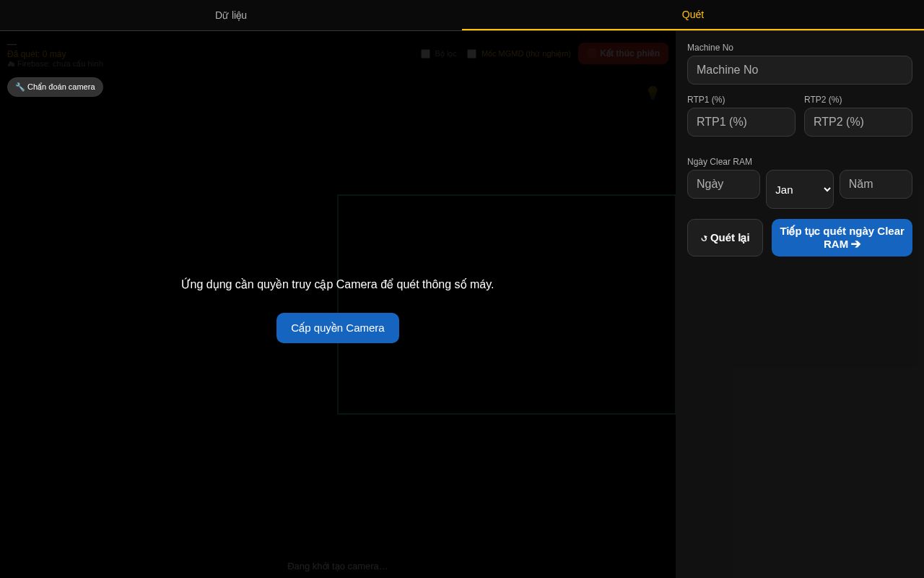This screenshot has width=924, height=578.
Task: Focus the Machine No input field
Action: pyautogui.click(x=800, y=70)
